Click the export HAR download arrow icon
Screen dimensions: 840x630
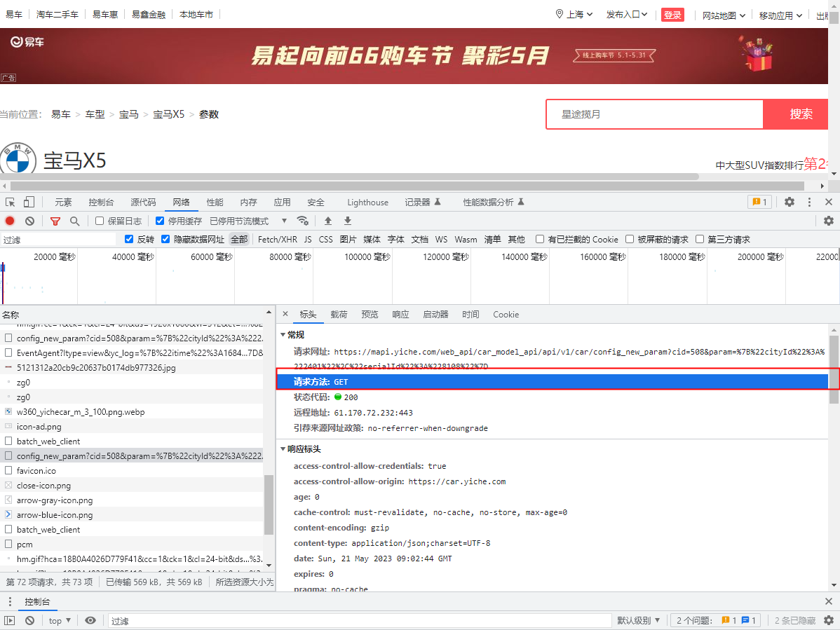347,221
